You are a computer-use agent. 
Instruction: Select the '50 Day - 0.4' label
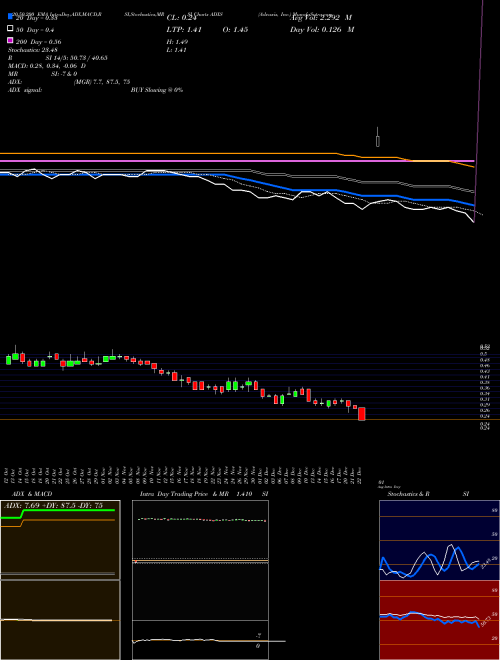tap(35, 30)
